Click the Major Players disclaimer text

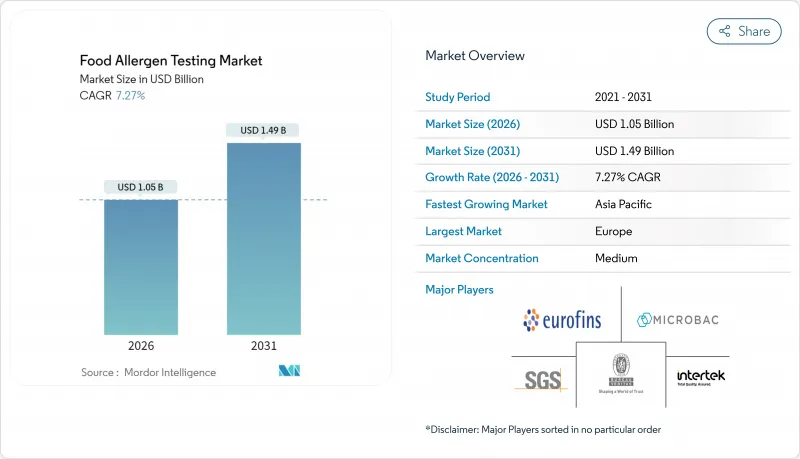click(543, 429)
